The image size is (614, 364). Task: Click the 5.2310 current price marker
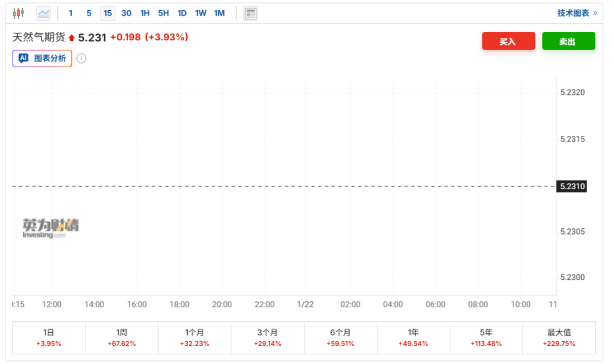coord(571,186)
